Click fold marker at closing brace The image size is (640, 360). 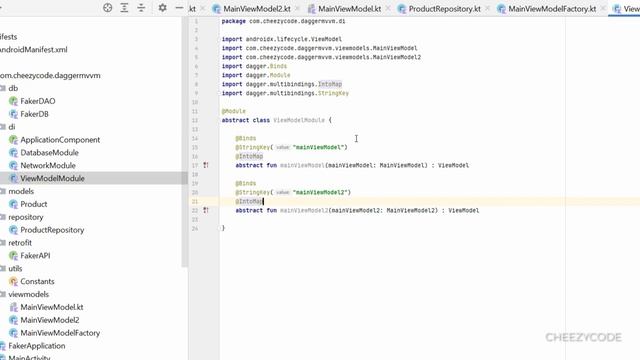click(220, 228)
